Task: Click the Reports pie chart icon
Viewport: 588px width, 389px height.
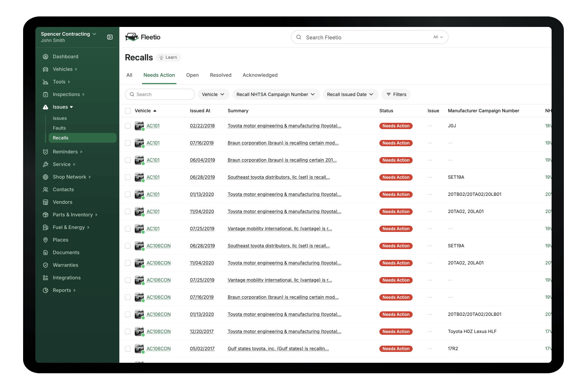Action: click(x=45, y=290)
